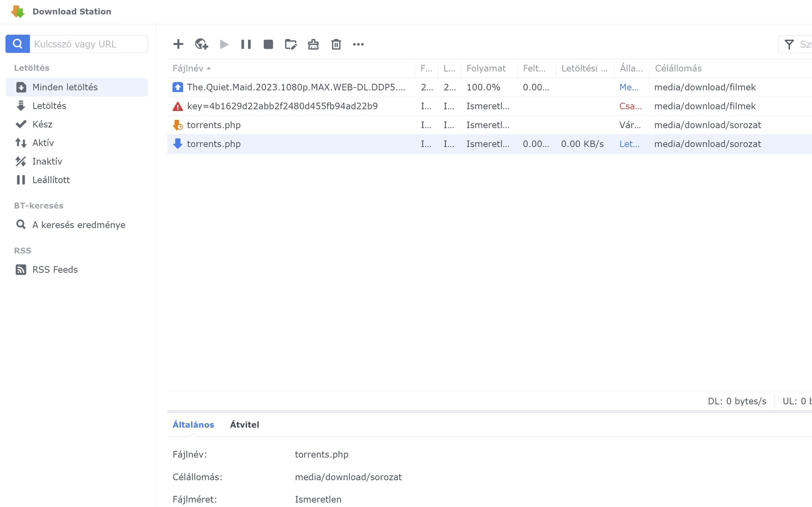This screenshot has width=812, height=507.
Task: Click the Let... downloading status link
Action: [629, 144]
